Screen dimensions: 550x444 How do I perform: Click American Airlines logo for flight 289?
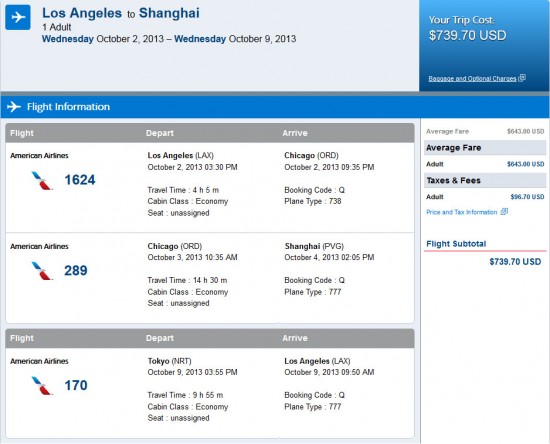point(42,271)
